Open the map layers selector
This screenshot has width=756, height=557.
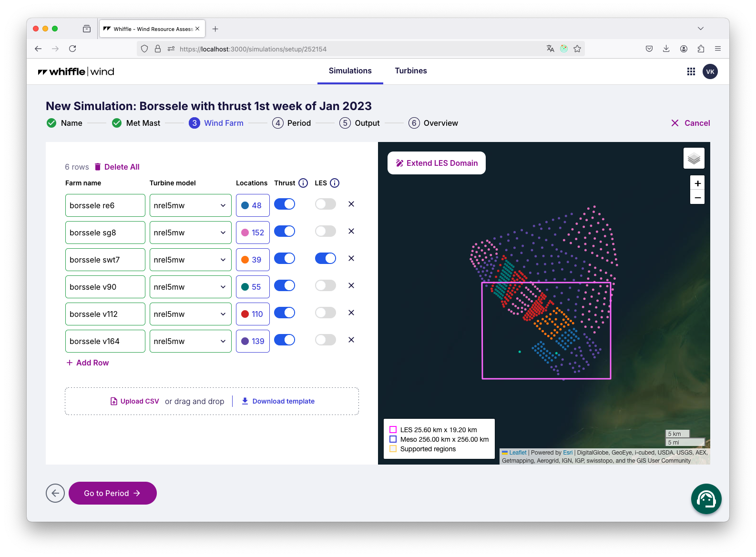[x=694, y=158]
